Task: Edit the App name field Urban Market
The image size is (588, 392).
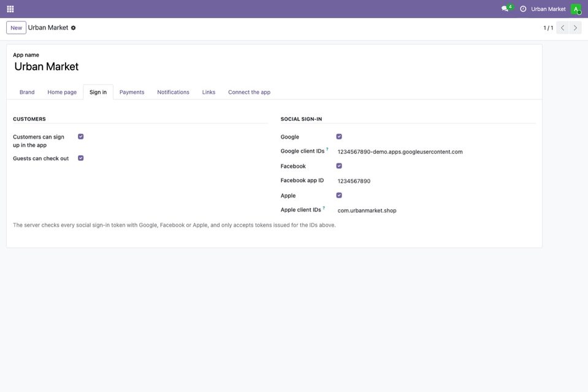Action: click(273, 67)
